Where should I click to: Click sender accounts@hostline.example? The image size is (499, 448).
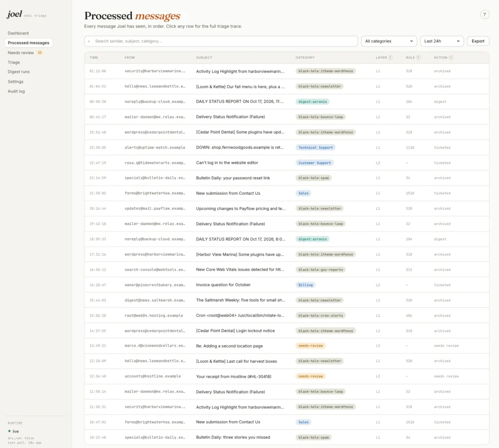[153, 376]
